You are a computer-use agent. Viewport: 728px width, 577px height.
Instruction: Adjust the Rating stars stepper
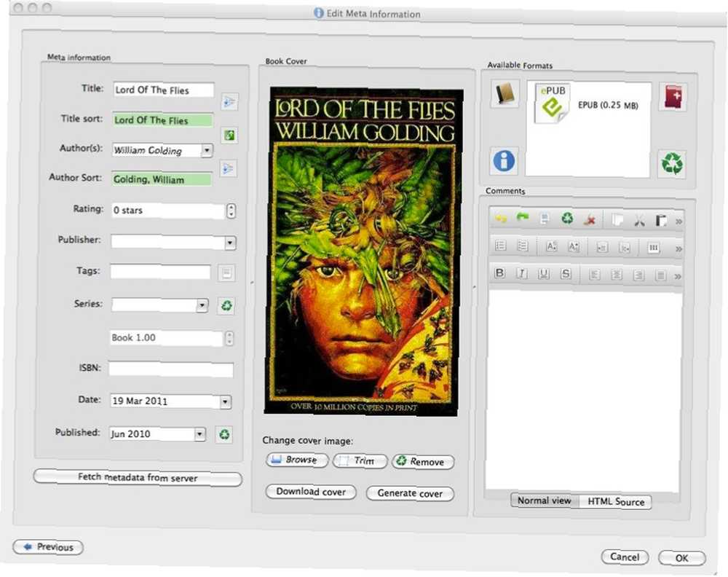click(232, 211)
